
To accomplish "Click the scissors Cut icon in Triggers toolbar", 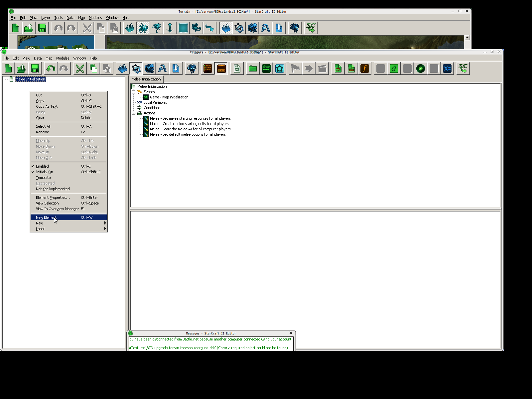I will click(x=80, y=68).
